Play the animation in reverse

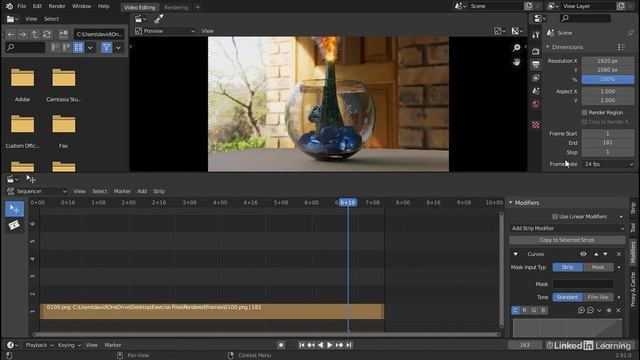click(x=320, y=345)
